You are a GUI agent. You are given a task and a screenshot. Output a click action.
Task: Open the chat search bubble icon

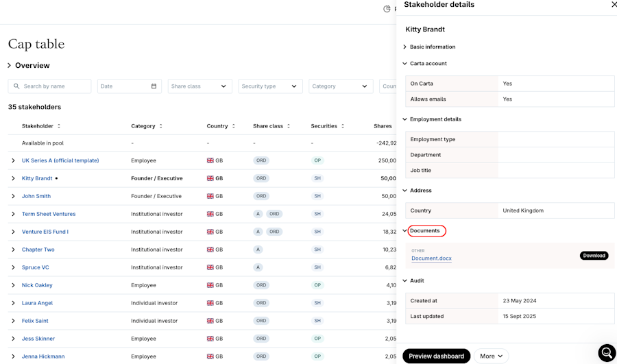click(606, 352)
